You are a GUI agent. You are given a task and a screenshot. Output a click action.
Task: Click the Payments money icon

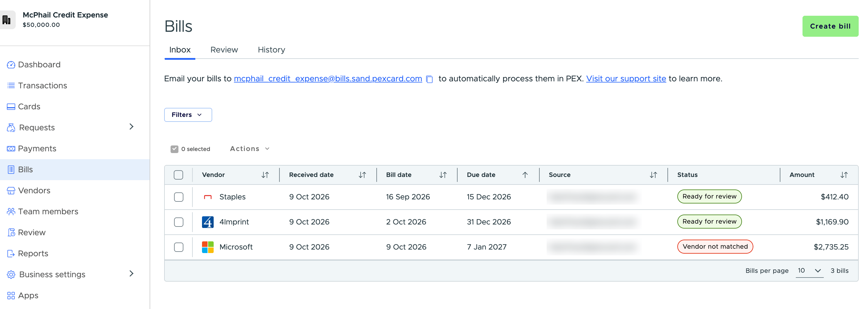[11, 148]
